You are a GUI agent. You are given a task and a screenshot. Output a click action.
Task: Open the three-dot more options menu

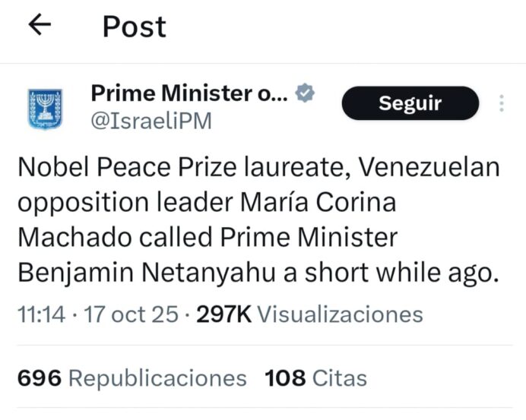pyautogui.click(x=502, y=103)
